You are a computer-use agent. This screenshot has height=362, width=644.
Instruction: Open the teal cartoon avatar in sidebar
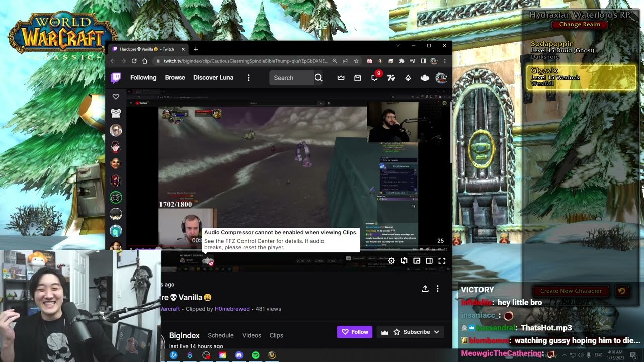(x=116, y=231)
